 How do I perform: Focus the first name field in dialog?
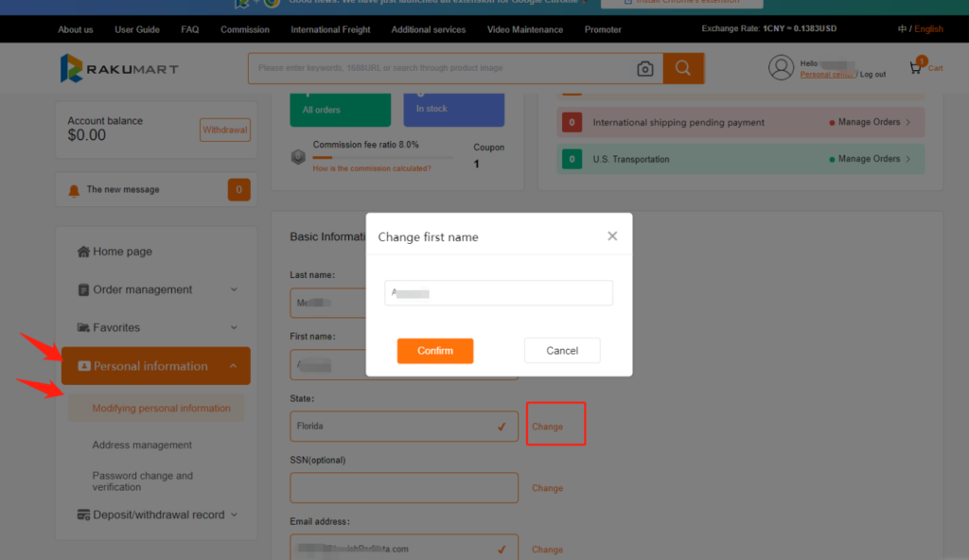pos(499,293)
